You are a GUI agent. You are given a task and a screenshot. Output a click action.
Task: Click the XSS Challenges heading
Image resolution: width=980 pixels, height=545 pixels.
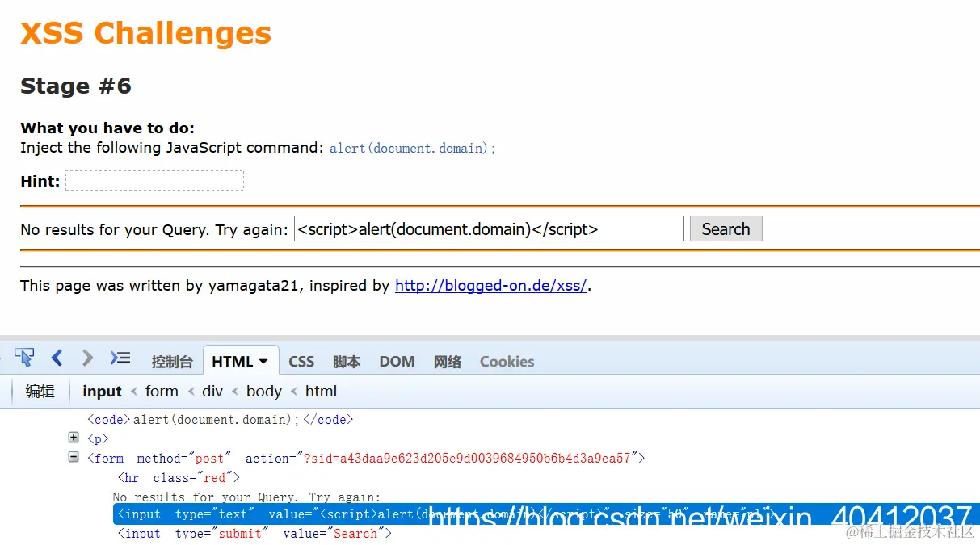145,33
